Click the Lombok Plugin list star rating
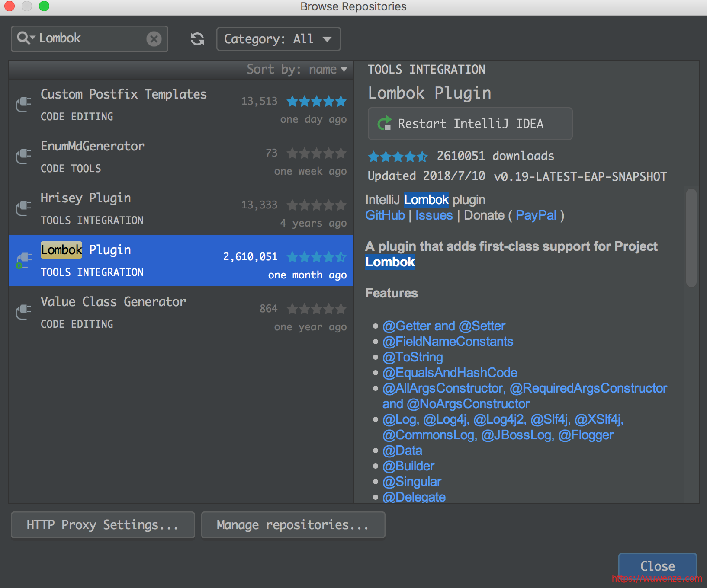707x588 pixels. (317, 257)
